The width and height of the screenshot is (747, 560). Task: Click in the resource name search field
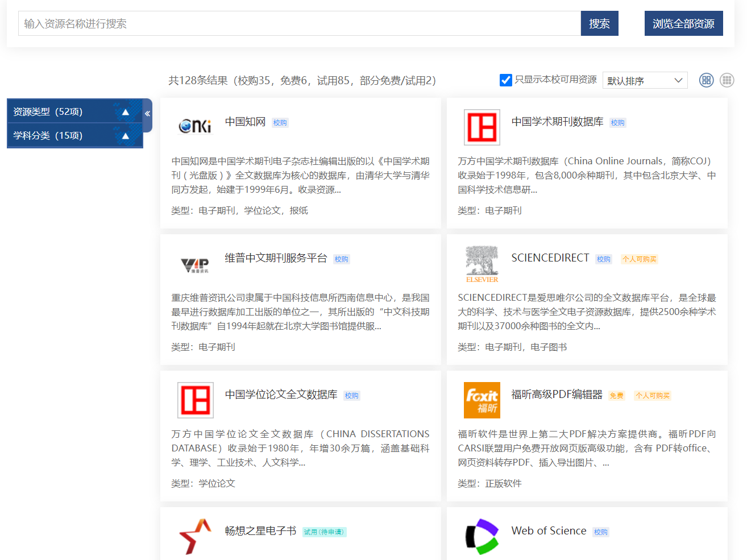coord(299,24)
